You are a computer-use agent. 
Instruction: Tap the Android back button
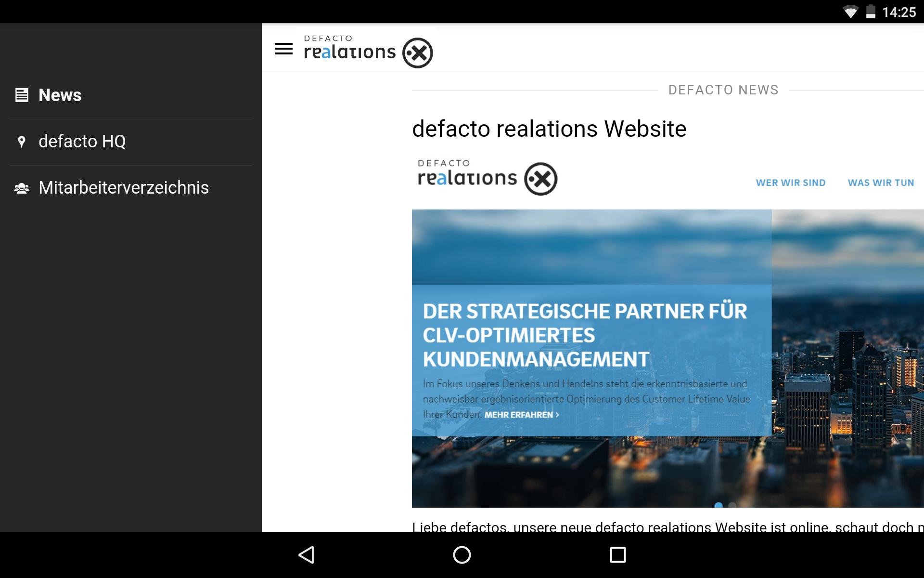(x=307, y=555)
